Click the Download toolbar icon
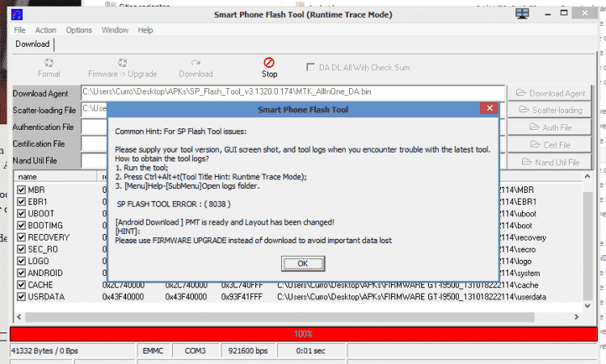Image resolution: width=606 pixels, height=364 pixels. (x=196, y=63)
